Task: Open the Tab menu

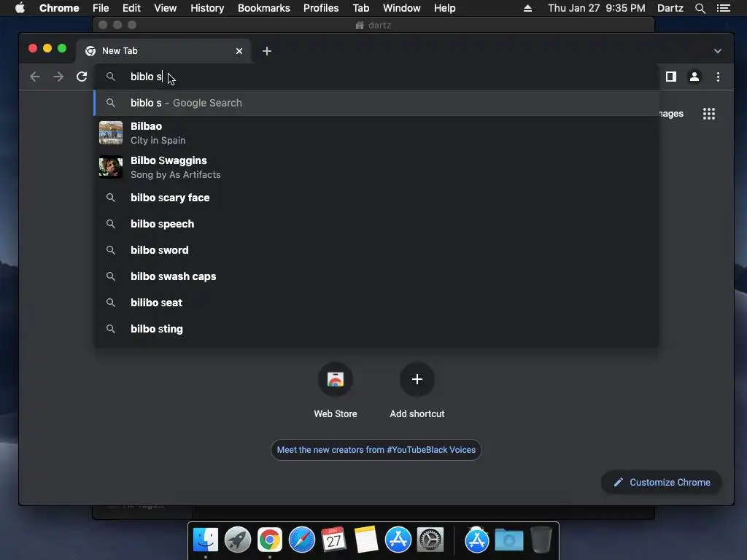Action: 360,8
